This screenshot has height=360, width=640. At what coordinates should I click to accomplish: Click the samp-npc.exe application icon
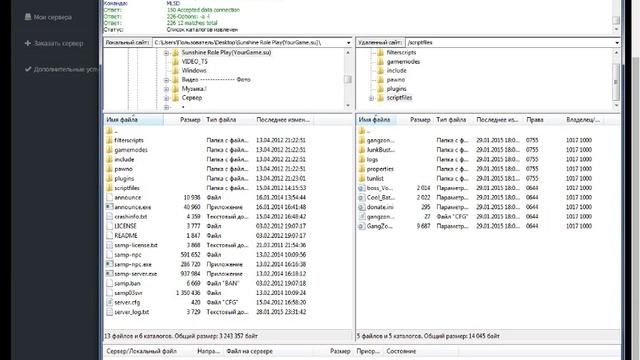(x=109, y=264)
